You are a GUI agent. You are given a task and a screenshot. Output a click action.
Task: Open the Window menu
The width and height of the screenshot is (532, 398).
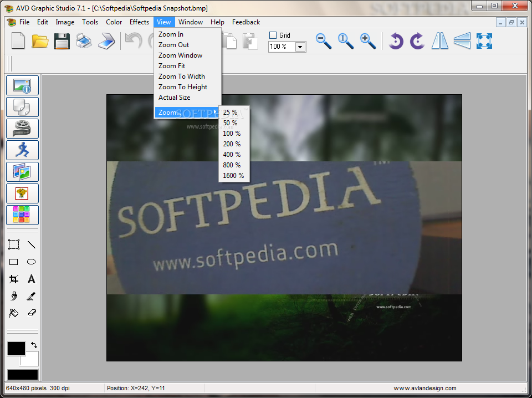(x=190, y=22)
